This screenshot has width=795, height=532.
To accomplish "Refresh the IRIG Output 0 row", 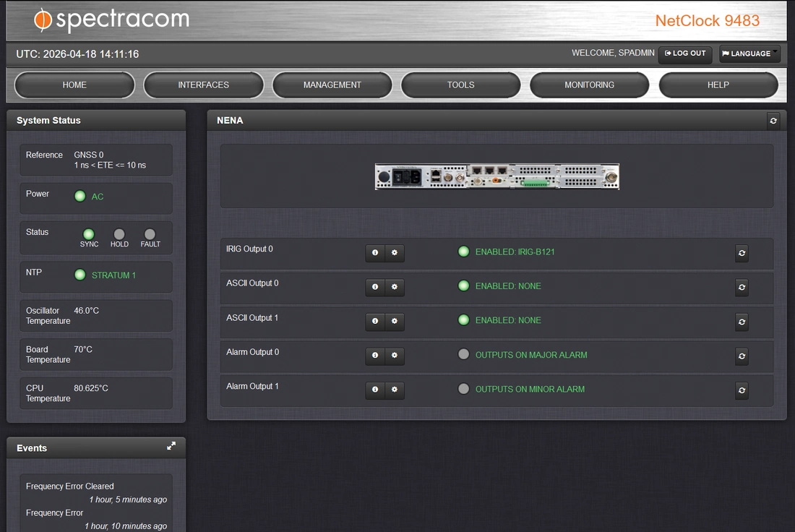I will pyautogui.click(x=742, y=253).
